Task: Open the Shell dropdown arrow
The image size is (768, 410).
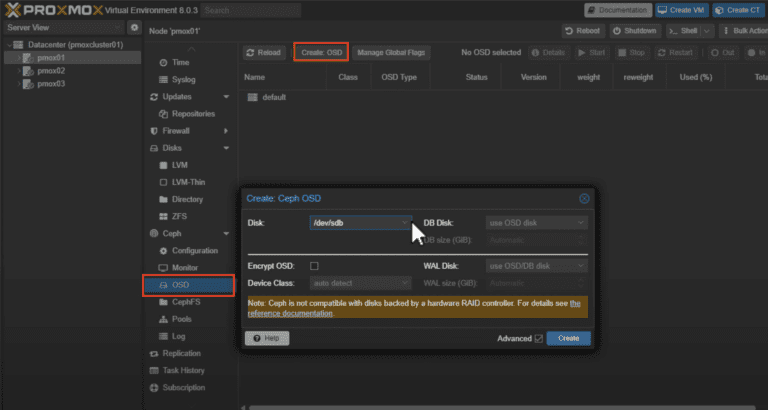Action: coord(706,31)
